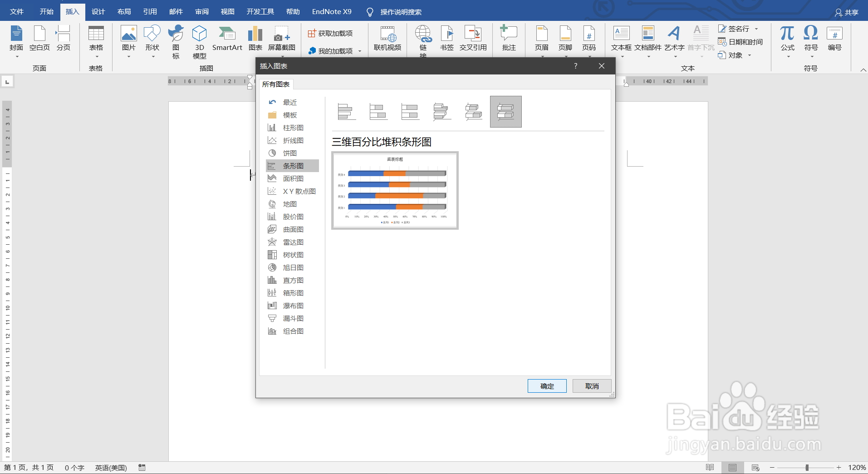Screen dimensions: 868x474
Task: Choose 组合图 combo chart category
Action: (292, 331)
